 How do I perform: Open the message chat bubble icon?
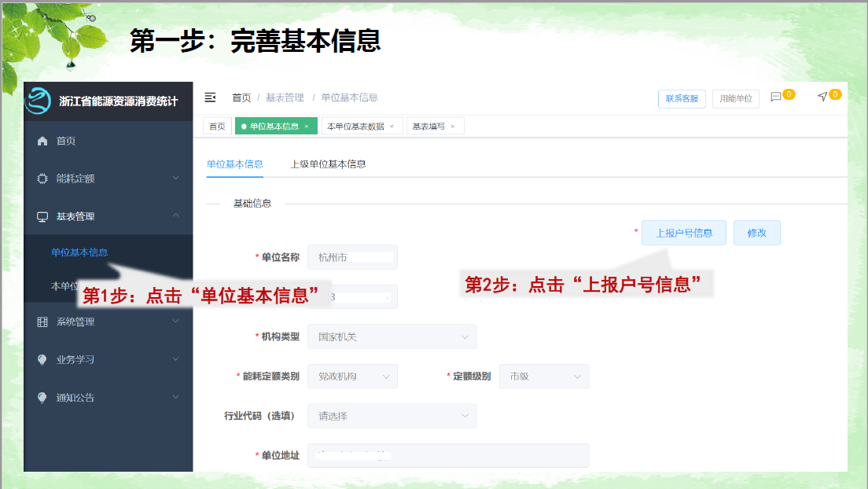775,97
